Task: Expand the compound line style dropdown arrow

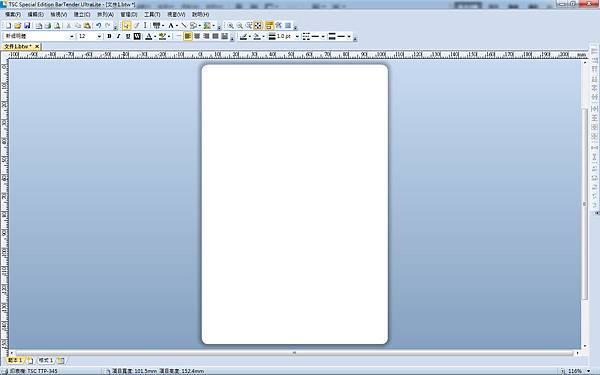Action: (x=349, y=36)
